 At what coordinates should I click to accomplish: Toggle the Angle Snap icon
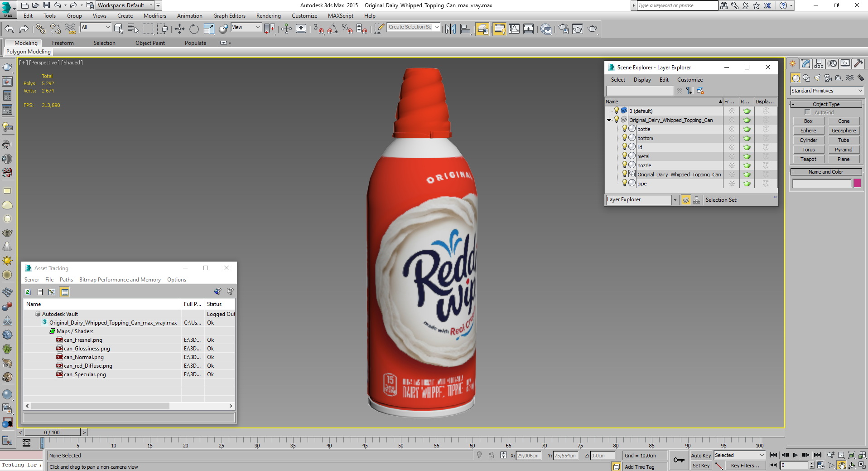(x=333, y=29)
